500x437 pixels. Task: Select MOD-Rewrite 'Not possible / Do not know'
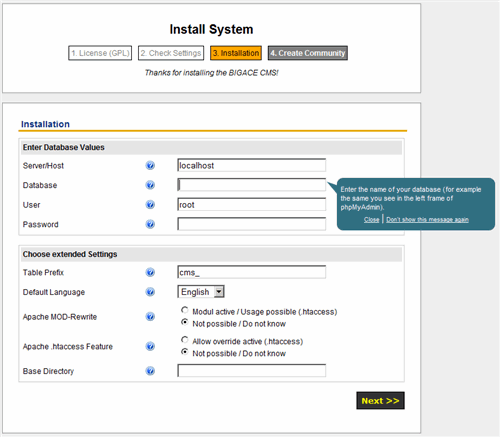(185, 322)
